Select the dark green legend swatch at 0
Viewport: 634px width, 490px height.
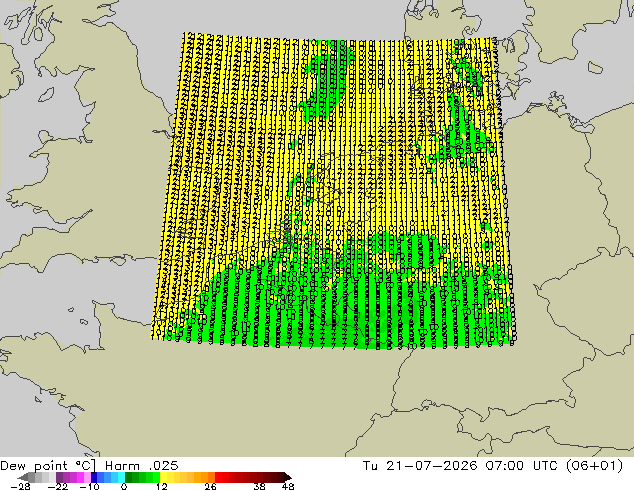pyautogui.click(x=129, y=477)
